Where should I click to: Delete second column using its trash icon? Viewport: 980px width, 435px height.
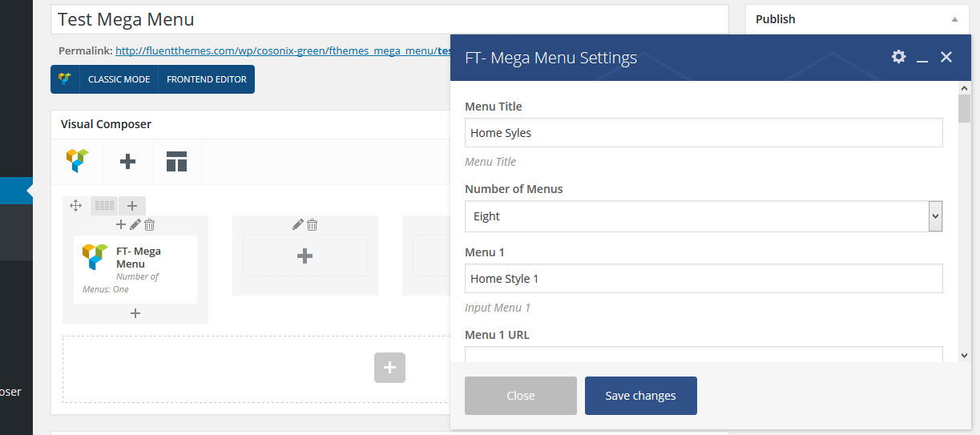click(313, 225)
